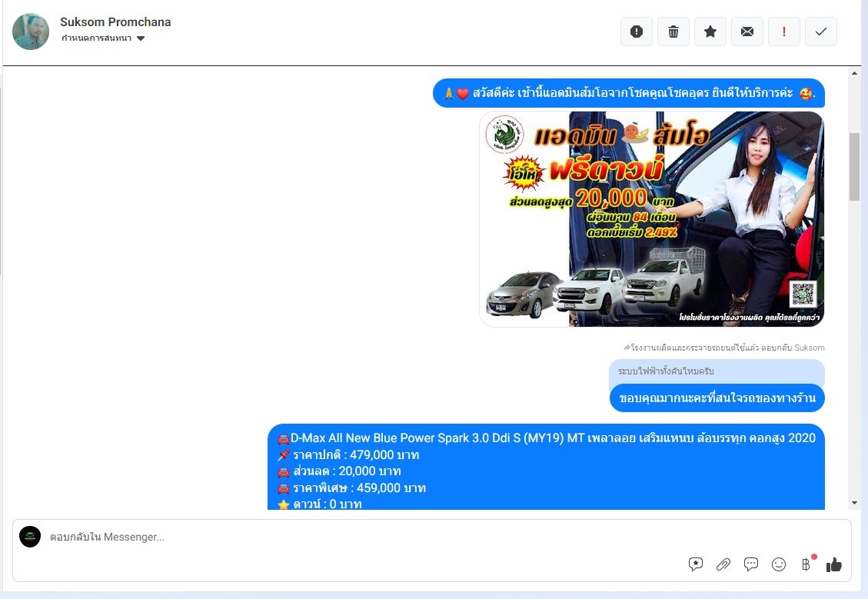Flag conversation with red exclamation icon
This screenshot has width=868, height=599.
[784, 32]
